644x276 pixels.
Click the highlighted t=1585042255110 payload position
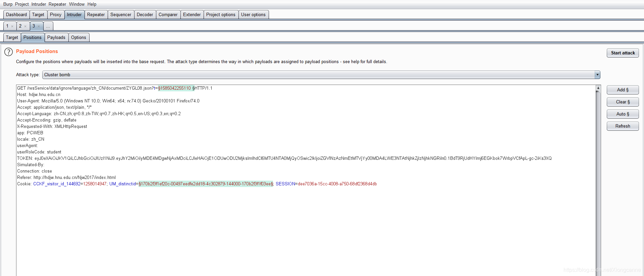click(176, 88)
